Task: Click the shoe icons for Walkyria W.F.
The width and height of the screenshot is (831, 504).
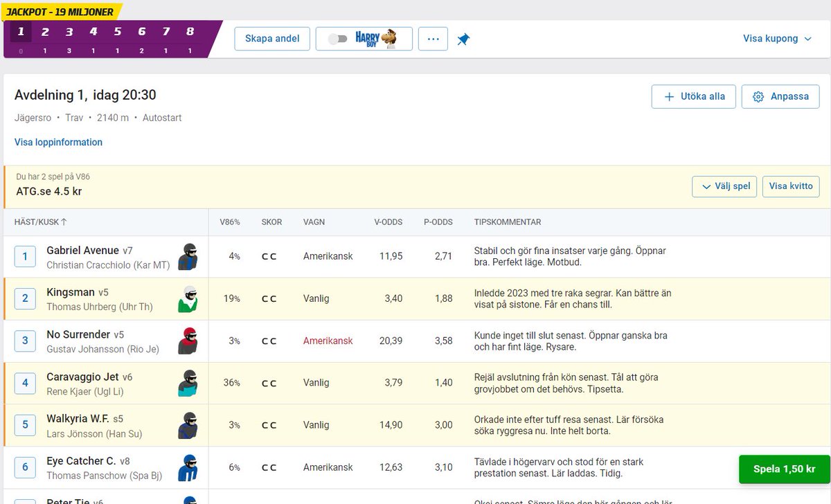Action: [269, 425]
